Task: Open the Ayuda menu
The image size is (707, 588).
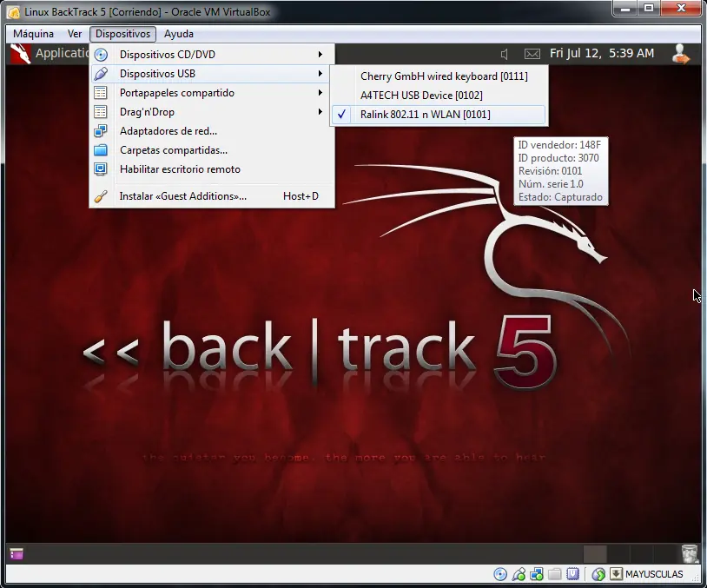Action: tap(179, 34)
